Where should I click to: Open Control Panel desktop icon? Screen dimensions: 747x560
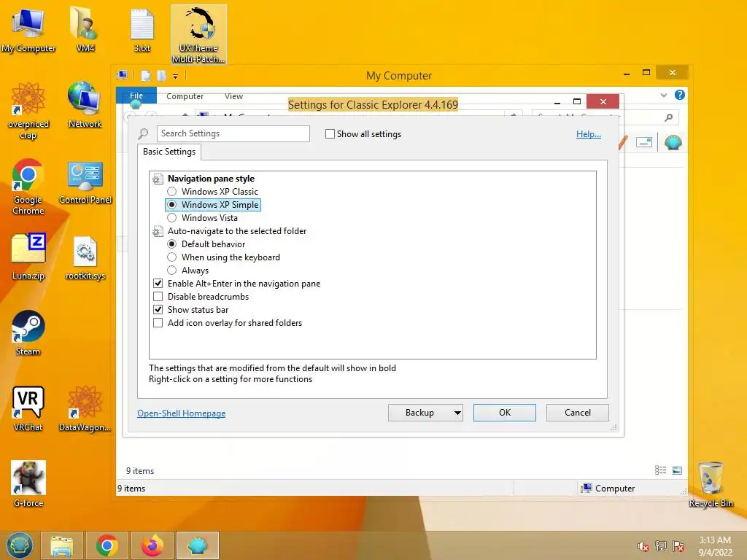(85, 183)
